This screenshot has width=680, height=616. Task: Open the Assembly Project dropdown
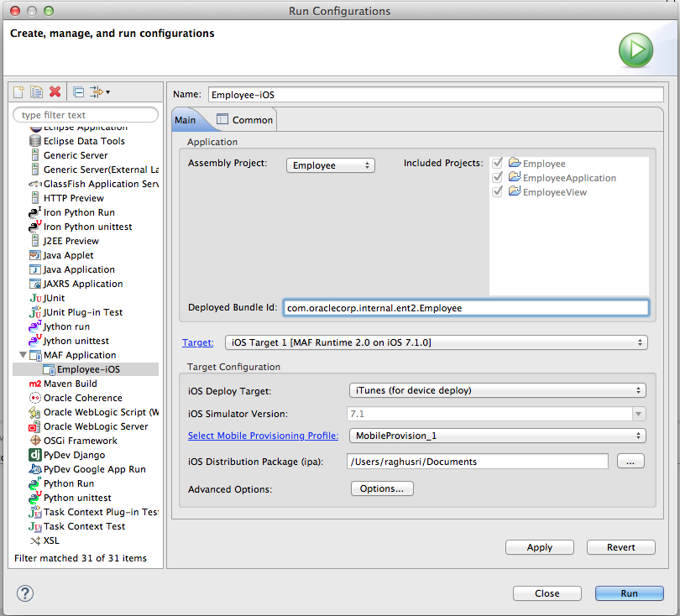click(331, 165)
